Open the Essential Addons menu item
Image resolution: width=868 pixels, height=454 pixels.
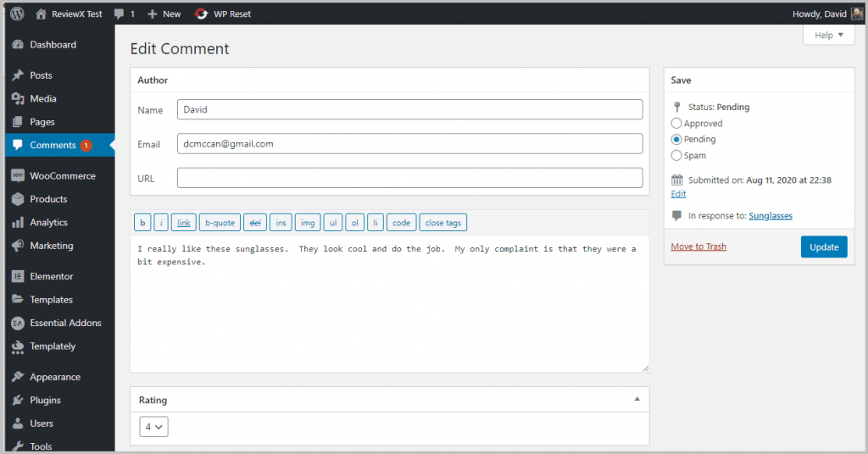coord(60,323)
